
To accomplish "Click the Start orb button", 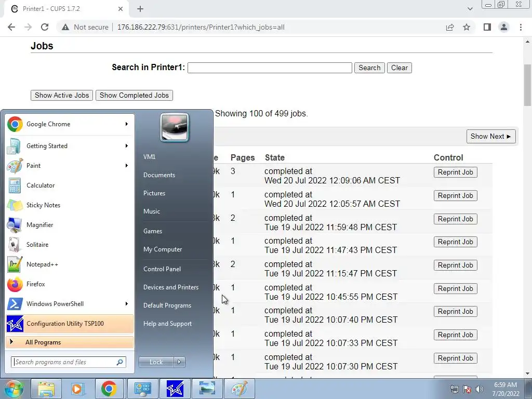I will [x=14, y=389].
